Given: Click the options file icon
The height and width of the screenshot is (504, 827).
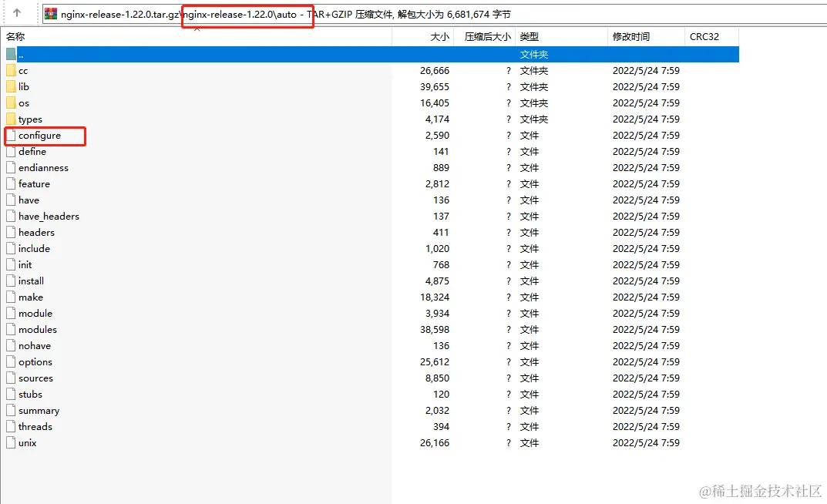Looking at the screenshot, I should click(11, 361).
